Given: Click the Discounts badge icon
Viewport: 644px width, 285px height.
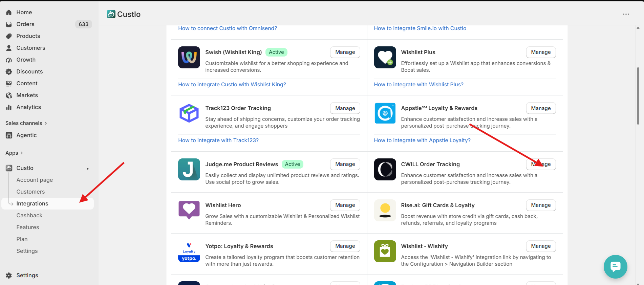Looking at the screenshot, I should pos(9,72).
